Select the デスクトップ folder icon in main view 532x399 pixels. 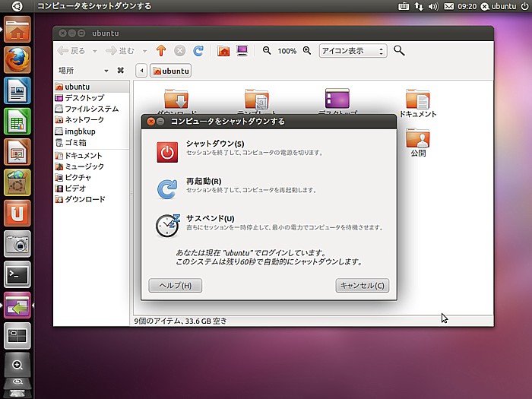tap(337, 99)
